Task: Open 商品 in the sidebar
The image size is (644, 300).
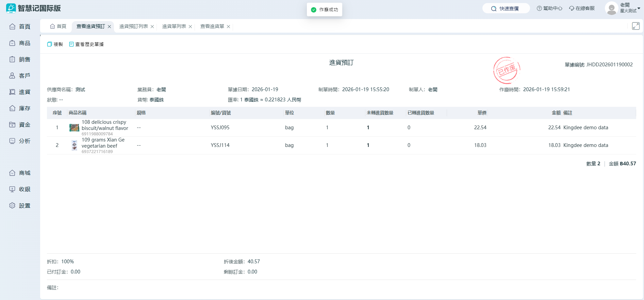Action: (x=20, y=43)
